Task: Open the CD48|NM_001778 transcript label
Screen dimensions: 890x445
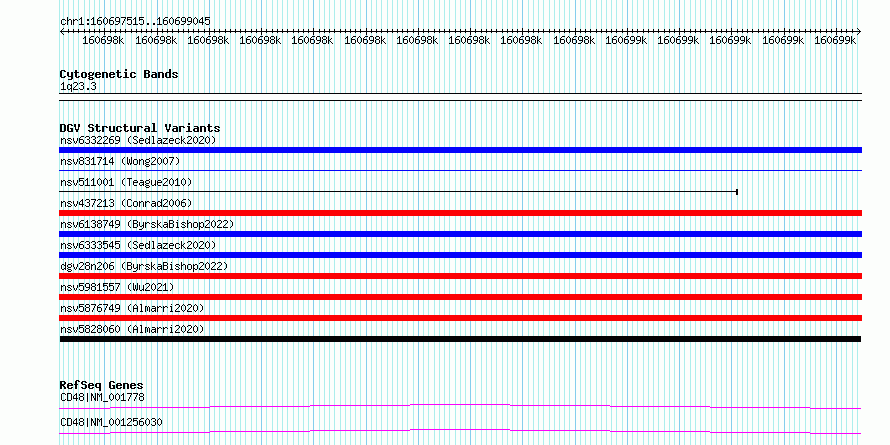Action: coord(102,397)
